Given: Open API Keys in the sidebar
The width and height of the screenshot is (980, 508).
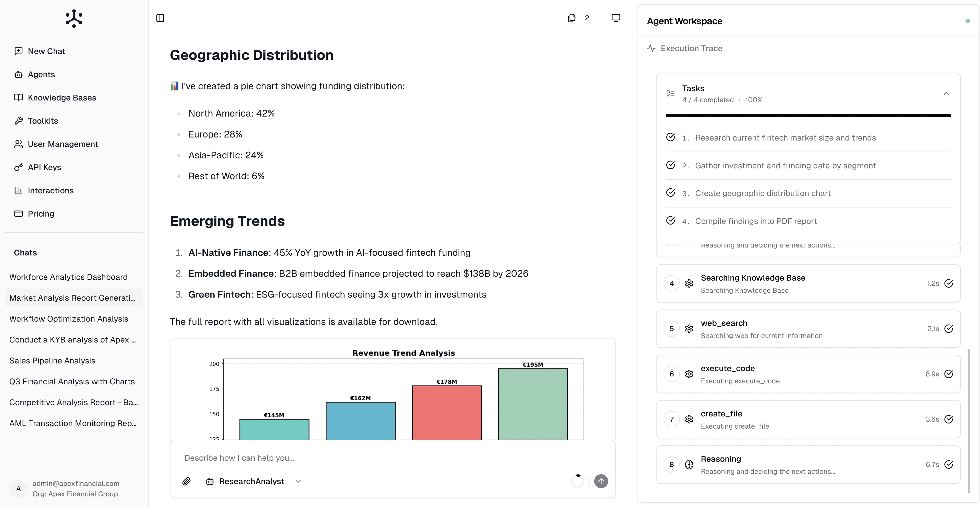Looking at the screenshot, I should coord(74,167).
